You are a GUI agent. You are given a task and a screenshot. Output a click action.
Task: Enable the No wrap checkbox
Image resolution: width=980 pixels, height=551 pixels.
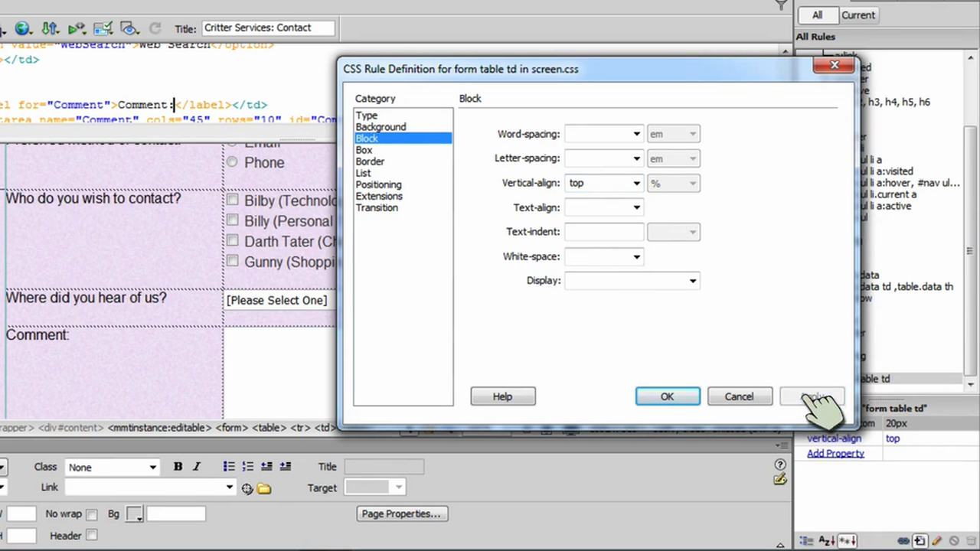click(91, 514)
